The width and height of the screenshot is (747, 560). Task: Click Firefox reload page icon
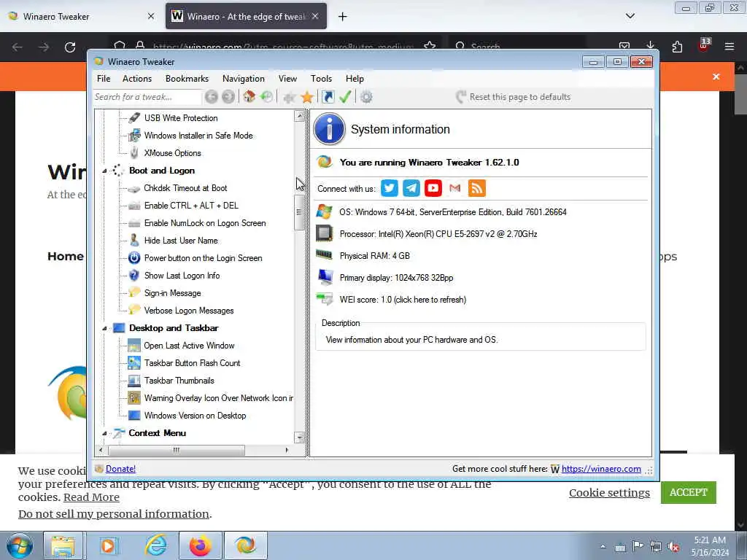coord(70,47)
